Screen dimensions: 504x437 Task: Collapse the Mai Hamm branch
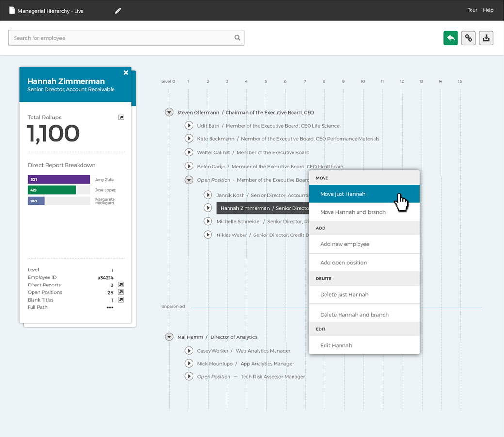click(x=169, y=337)
